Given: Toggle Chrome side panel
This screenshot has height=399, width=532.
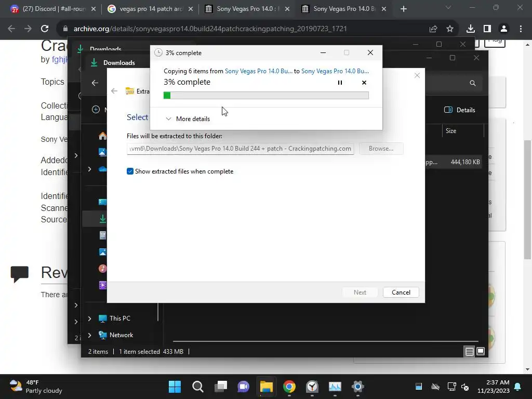Looking at the screenshot, I should (487, 29).
